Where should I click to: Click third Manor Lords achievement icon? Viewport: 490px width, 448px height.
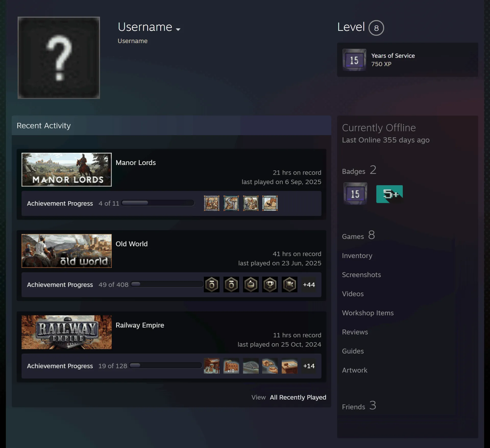(251, 203)
